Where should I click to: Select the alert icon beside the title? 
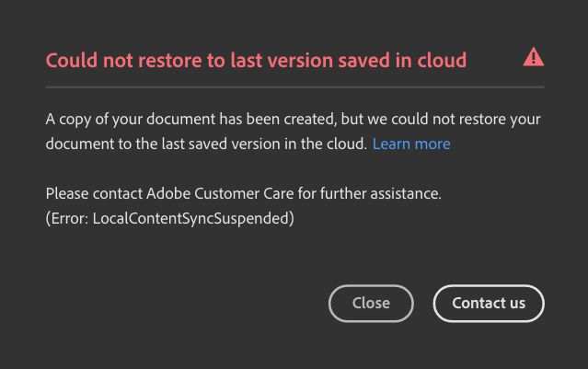533,58
